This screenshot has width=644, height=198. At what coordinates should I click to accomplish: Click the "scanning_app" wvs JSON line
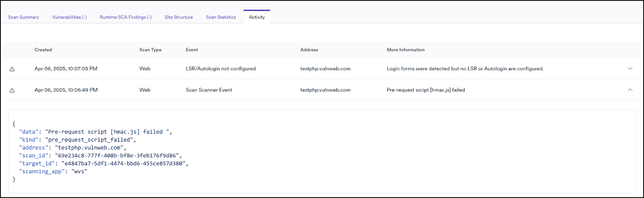click(53, 172)
